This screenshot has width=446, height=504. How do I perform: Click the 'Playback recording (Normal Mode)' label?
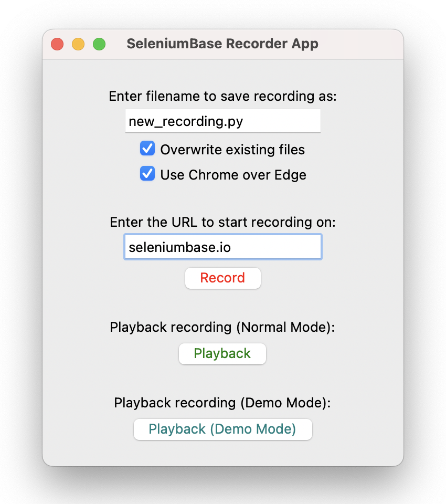222,327
